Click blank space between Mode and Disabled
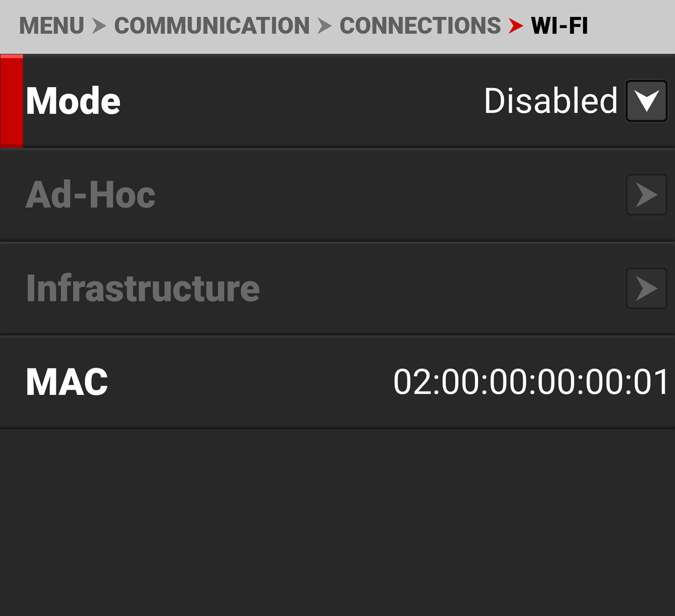Viewport: 675px width, 616px height. click(301, 101)
